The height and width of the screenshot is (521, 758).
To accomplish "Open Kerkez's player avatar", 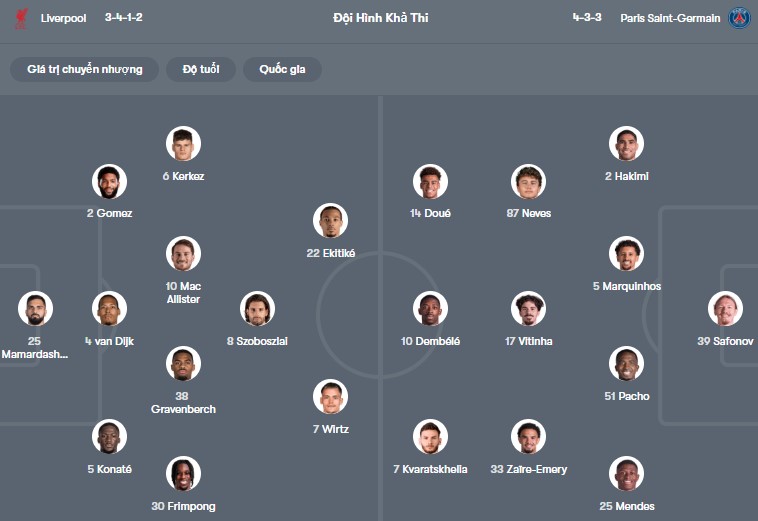I will (183, 144).
